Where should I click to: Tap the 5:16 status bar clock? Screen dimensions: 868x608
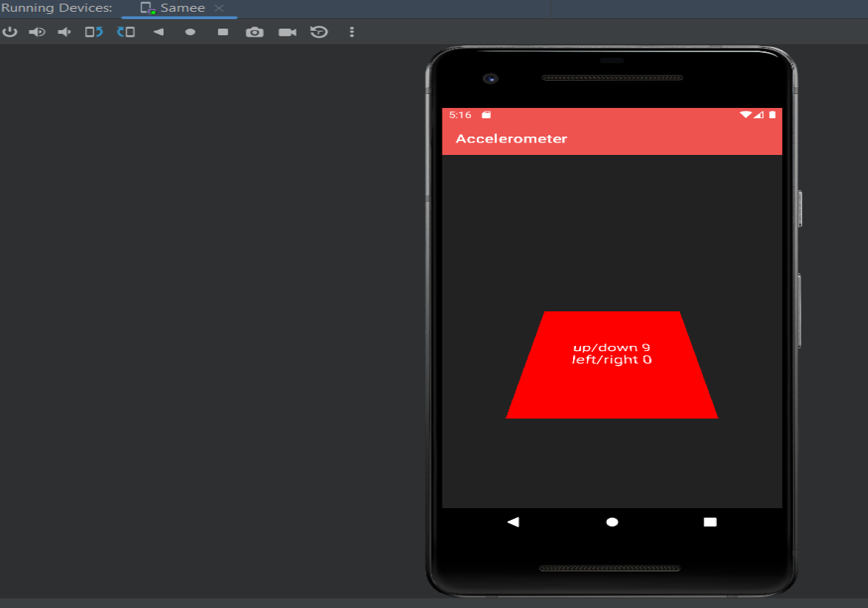coord(460,115)
